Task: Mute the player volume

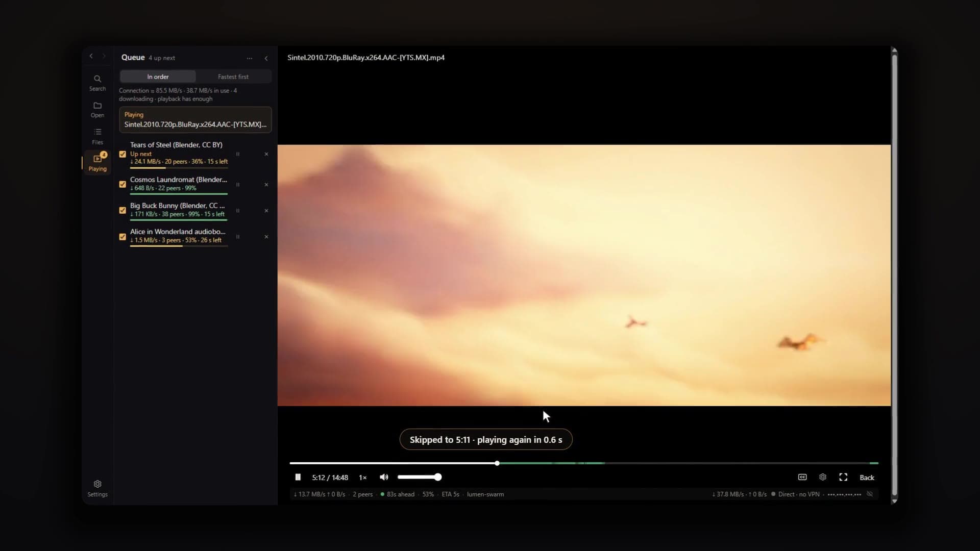Action: (384, 477)
